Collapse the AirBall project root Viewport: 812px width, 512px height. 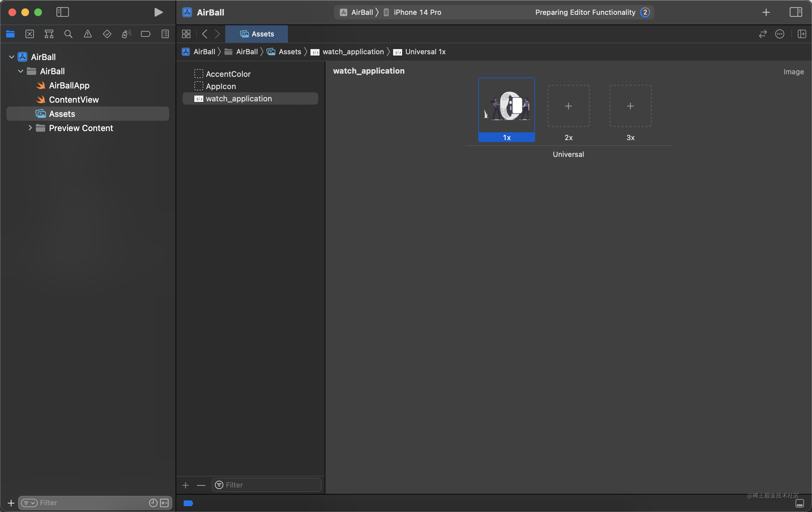(x=12, y=57)
